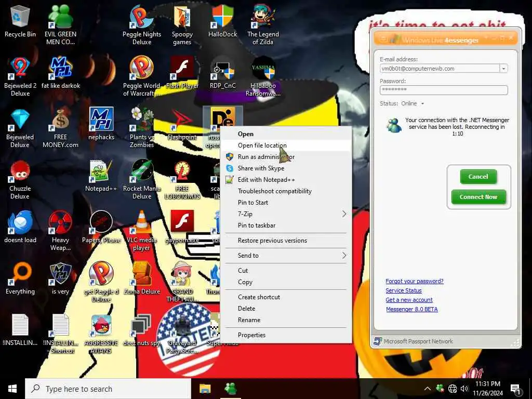Launch AGGRESSIVE AVIANS shortcut

click(x=101, y=334)
